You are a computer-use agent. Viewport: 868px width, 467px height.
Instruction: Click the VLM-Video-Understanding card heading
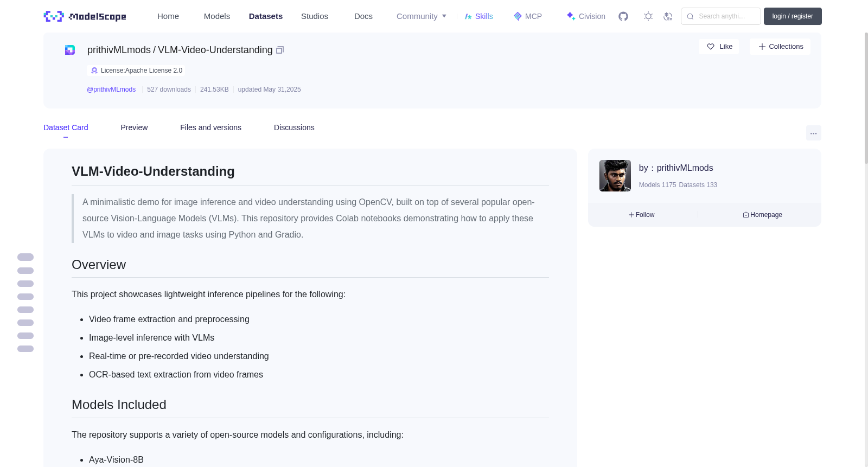153,171
